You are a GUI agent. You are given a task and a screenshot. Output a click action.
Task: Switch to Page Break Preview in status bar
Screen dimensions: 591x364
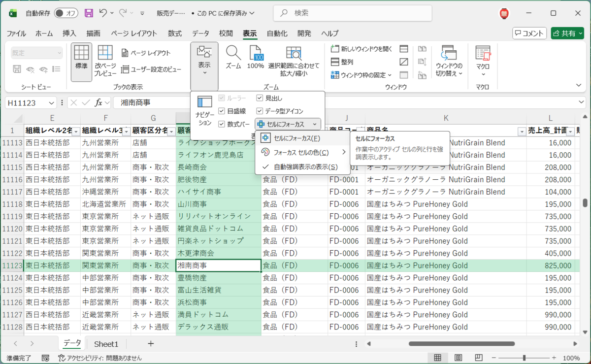(x=479, y=358)
